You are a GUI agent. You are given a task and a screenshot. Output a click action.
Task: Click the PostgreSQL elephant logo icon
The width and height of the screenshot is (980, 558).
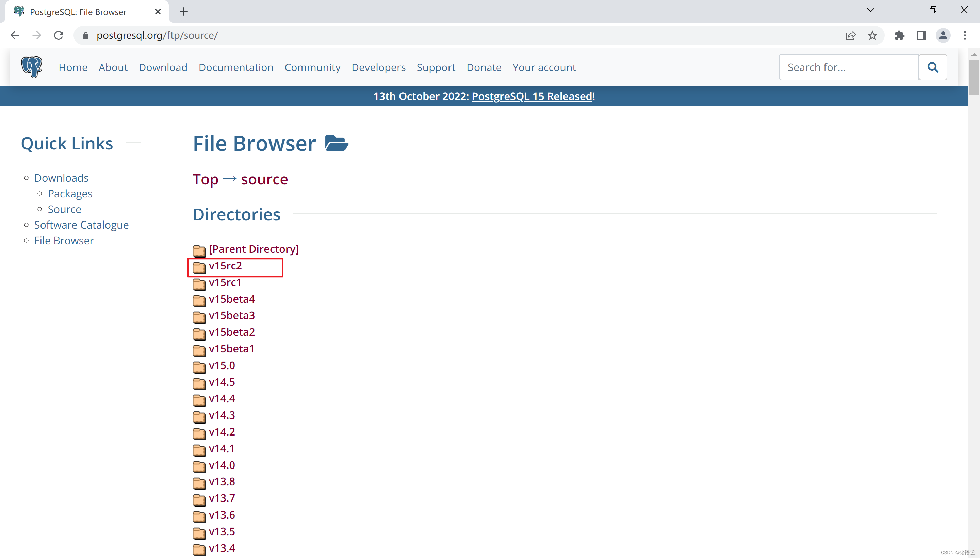[32, 67]
